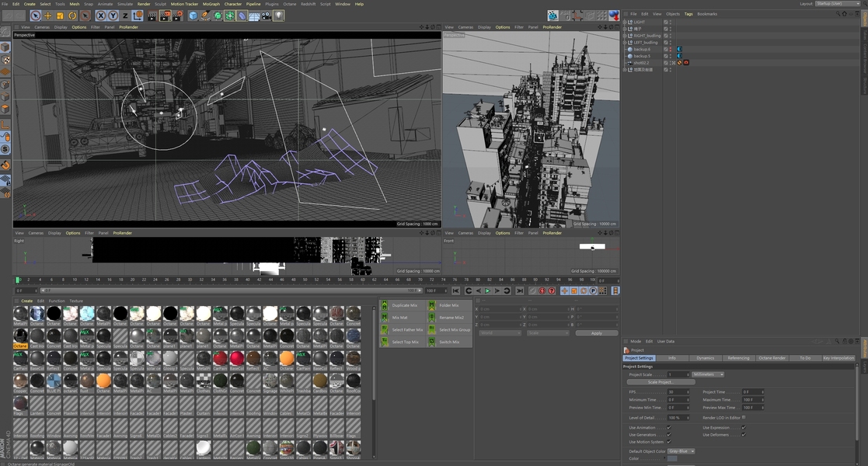Select the Scale tool
Viewport: 868px width, 466px height.
(60, 16)
